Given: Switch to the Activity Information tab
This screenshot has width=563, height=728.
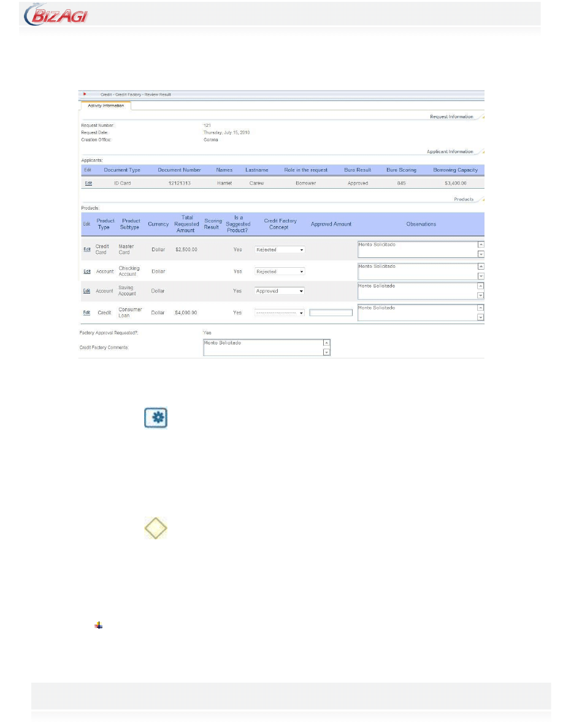Looking at the screenshot, I should click(106, 105).
